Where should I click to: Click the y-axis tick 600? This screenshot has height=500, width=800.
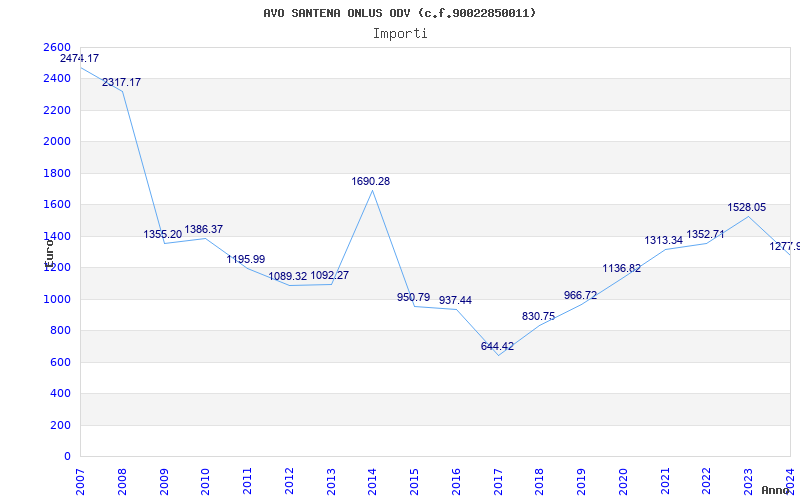point(61,362)
